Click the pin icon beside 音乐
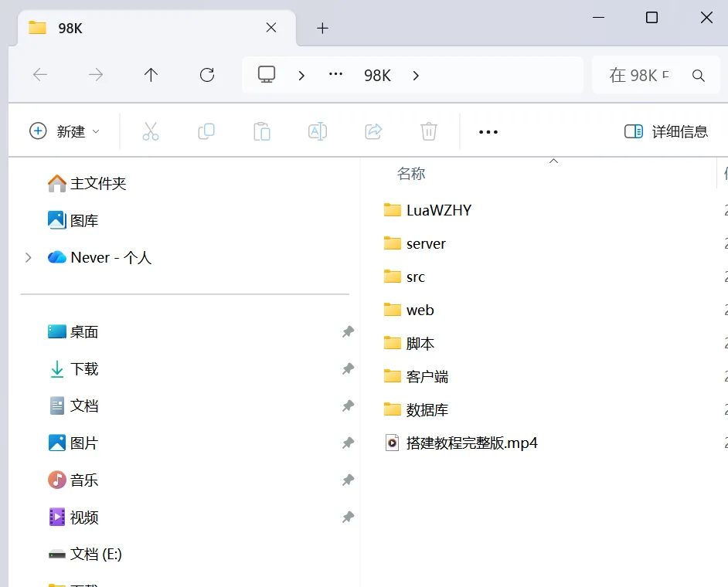This screenshot has width=728, height=587. click(349, 480)
